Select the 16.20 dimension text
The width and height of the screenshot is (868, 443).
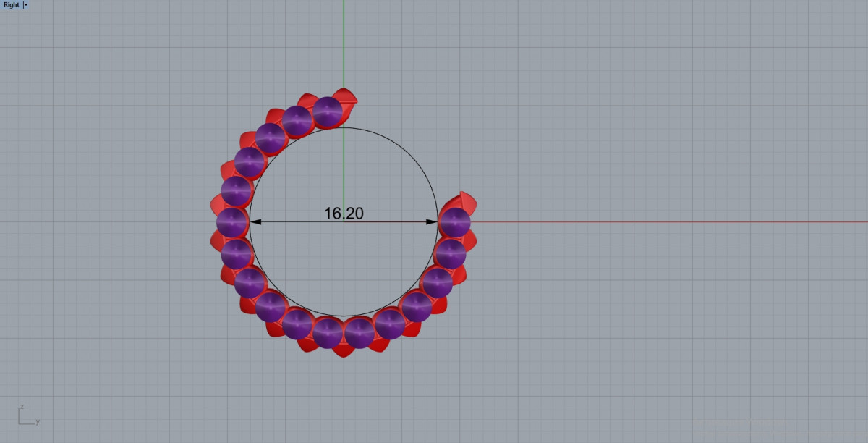(x=344, y=213)
